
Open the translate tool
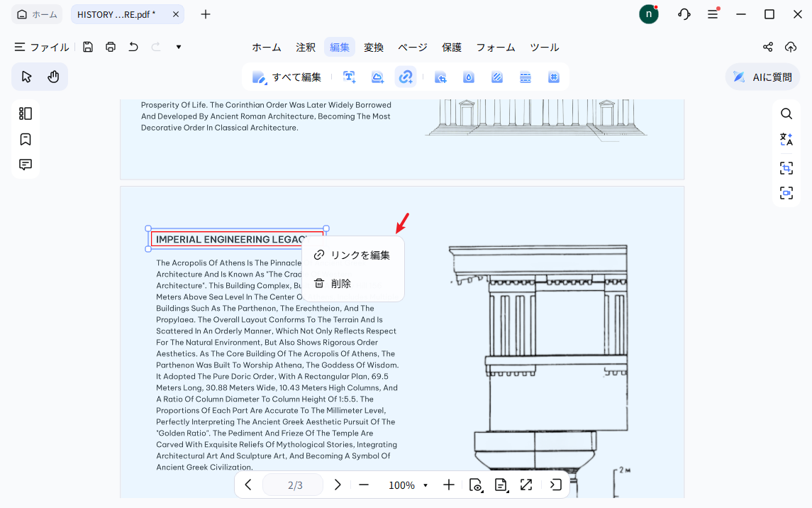(x=786, y=139)
